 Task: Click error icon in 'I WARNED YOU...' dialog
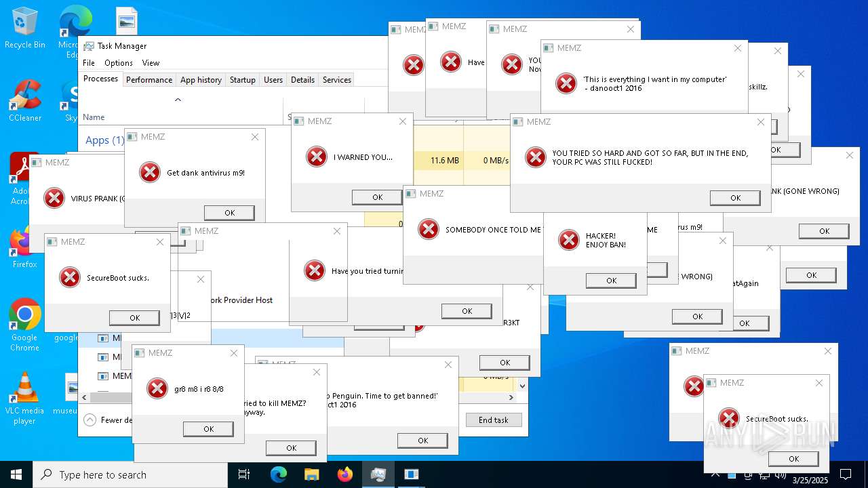(316, 157)
